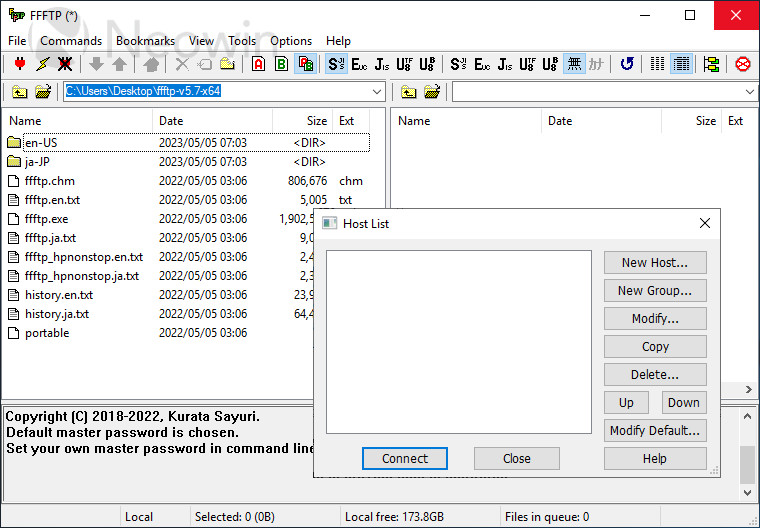This screenshot has width=760, height=528.
Task: Click the greyed kana conversion icon
Action: click(597, 64)
